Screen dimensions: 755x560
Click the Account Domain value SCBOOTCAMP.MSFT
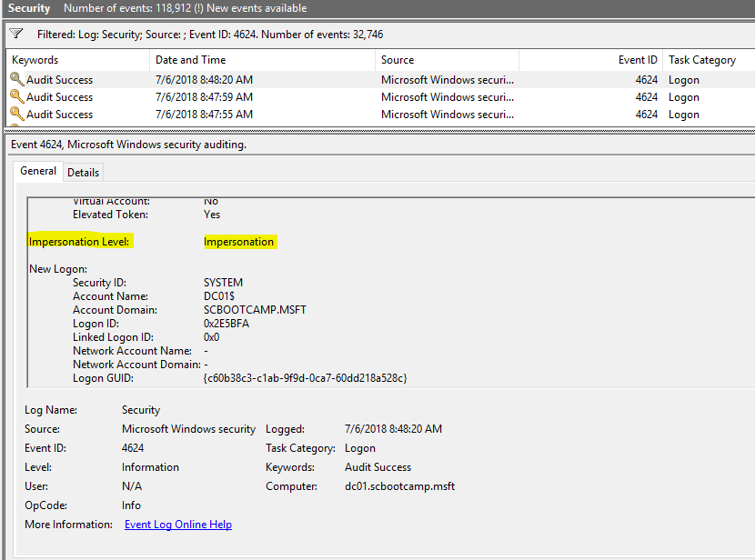point(255,310)
